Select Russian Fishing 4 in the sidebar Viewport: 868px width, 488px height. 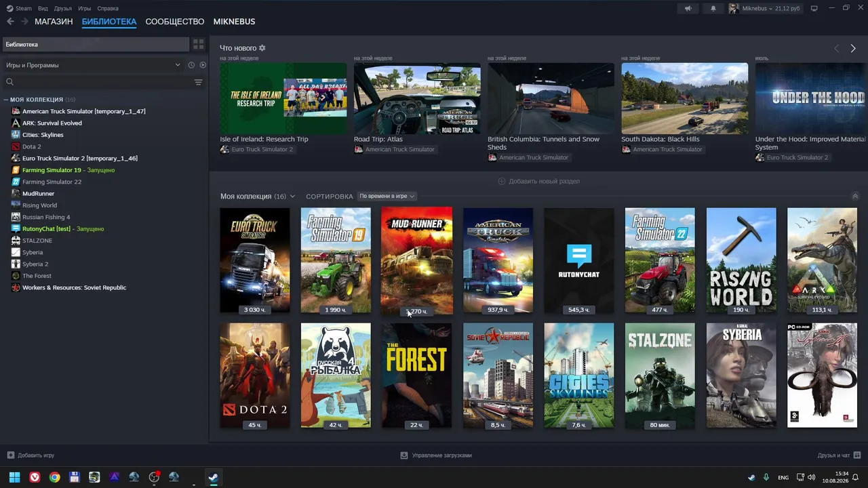pyautogui.click(x=46, y=217)
